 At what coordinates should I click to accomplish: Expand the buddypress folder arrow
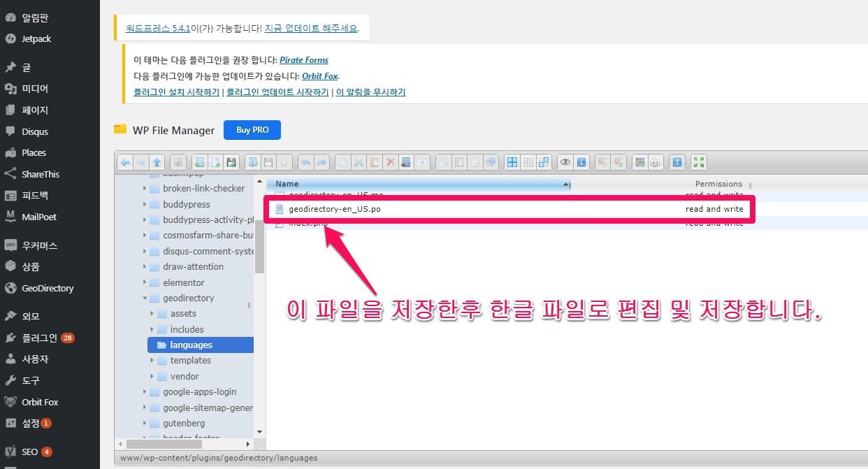click(x=145, y=204)
